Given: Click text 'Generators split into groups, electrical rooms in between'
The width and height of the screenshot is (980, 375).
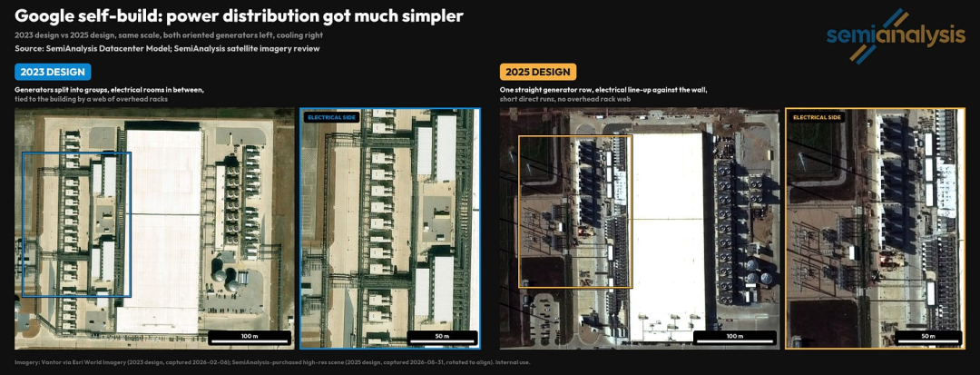Looking at the screenshot, I should tap(110, 90).
